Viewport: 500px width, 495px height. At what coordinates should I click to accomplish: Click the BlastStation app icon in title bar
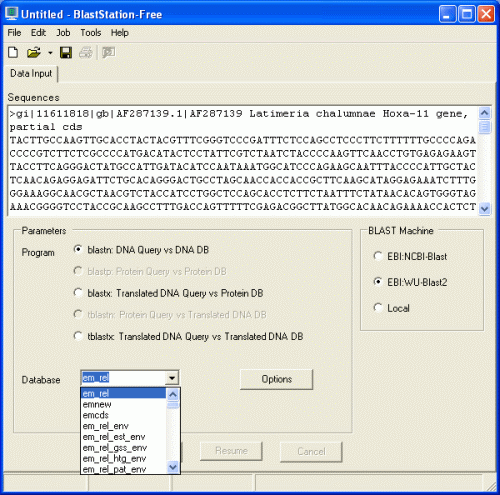pos(11,14)
